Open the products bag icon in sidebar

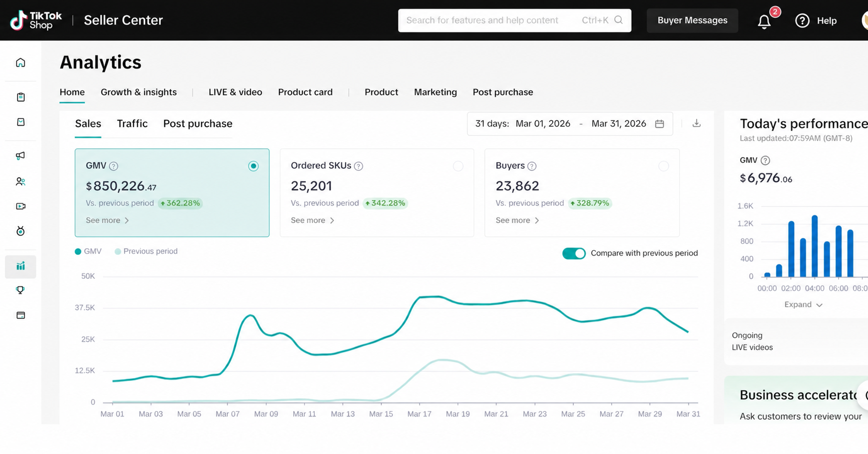[x=21, y=122]
